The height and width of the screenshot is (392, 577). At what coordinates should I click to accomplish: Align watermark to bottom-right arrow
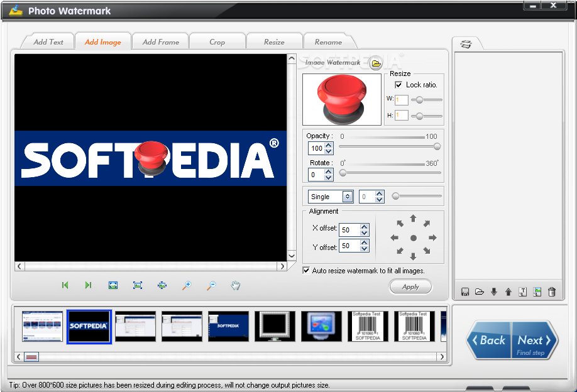(427, 251)
